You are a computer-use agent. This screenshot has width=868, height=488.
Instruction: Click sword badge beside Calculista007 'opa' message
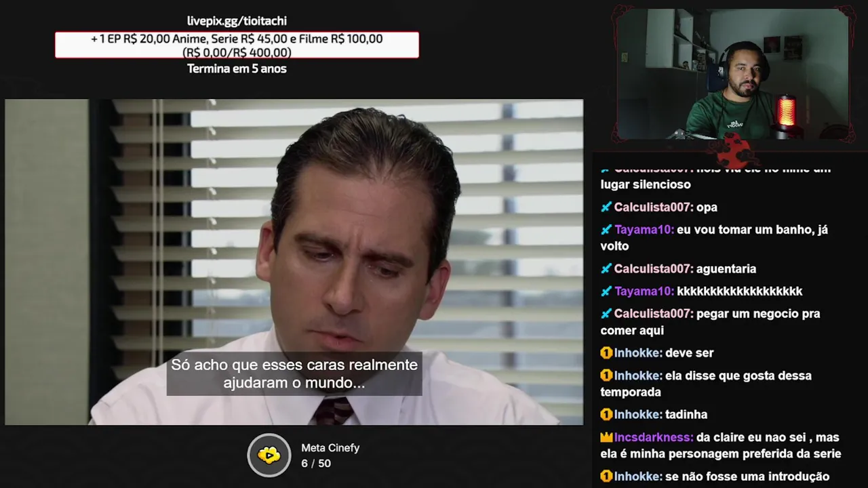pyautogui.click(x=606, y=207)
